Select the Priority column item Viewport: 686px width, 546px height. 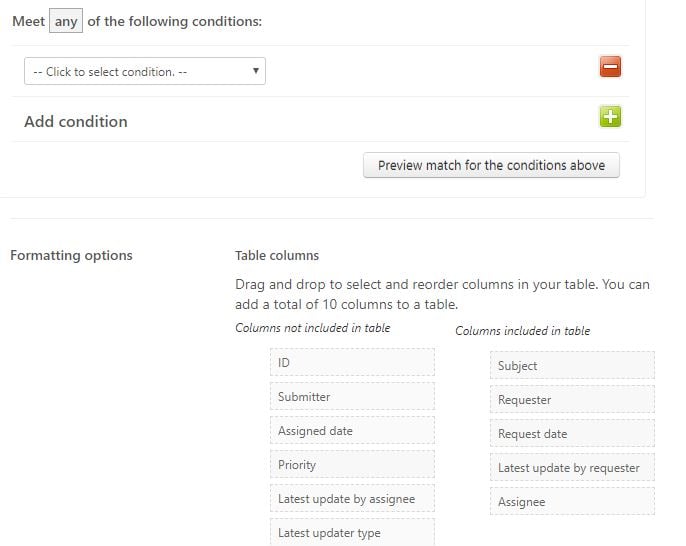352,464
